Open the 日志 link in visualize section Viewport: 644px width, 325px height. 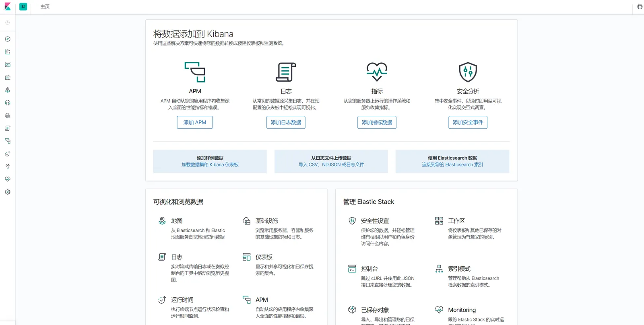click(x=177, y=257)
